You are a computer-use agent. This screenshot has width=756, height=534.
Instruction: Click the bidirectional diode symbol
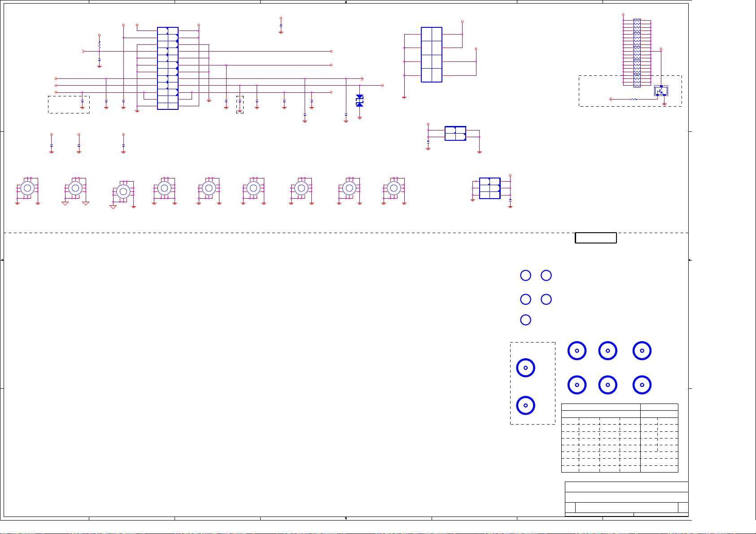tap(359, 100)
